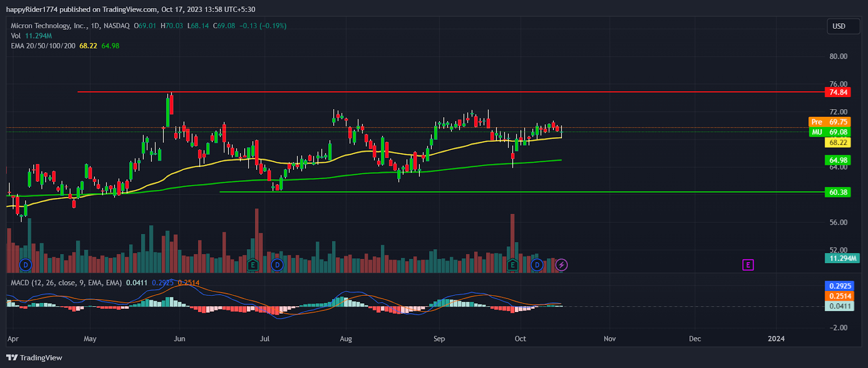Click the Sep label on time axis

coord(439,339)
